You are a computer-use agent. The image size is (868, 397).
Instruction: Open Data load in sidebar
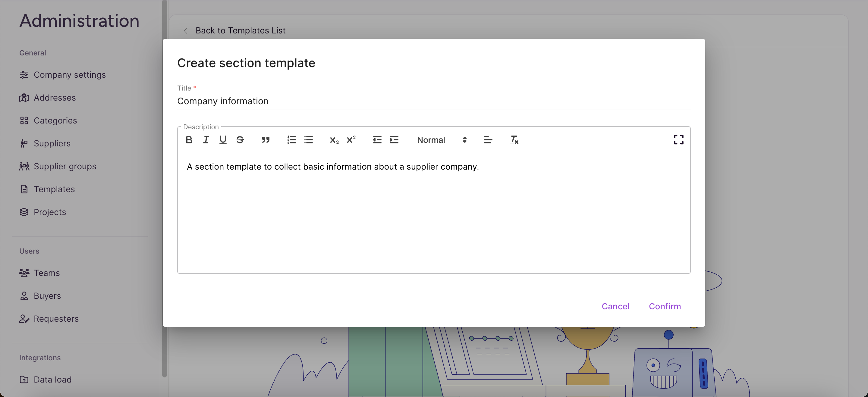point(45,380)
